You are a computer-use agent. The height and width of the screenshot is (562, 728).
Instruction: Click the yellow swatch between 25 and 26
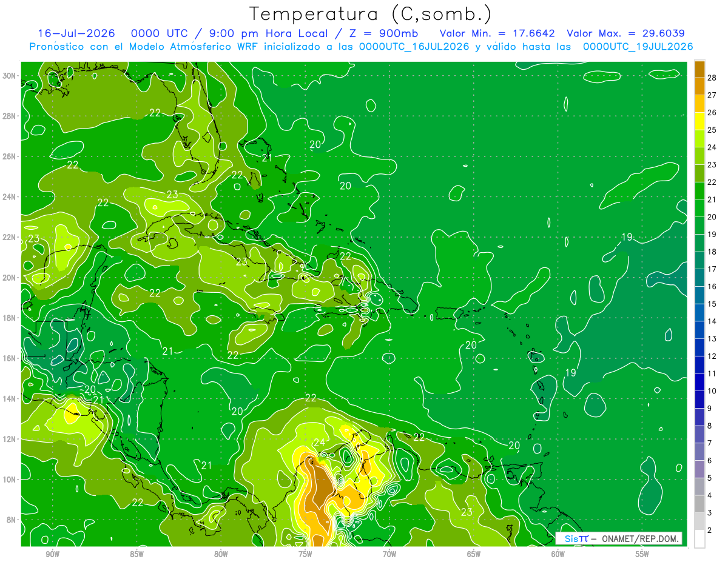click(699, 121)
